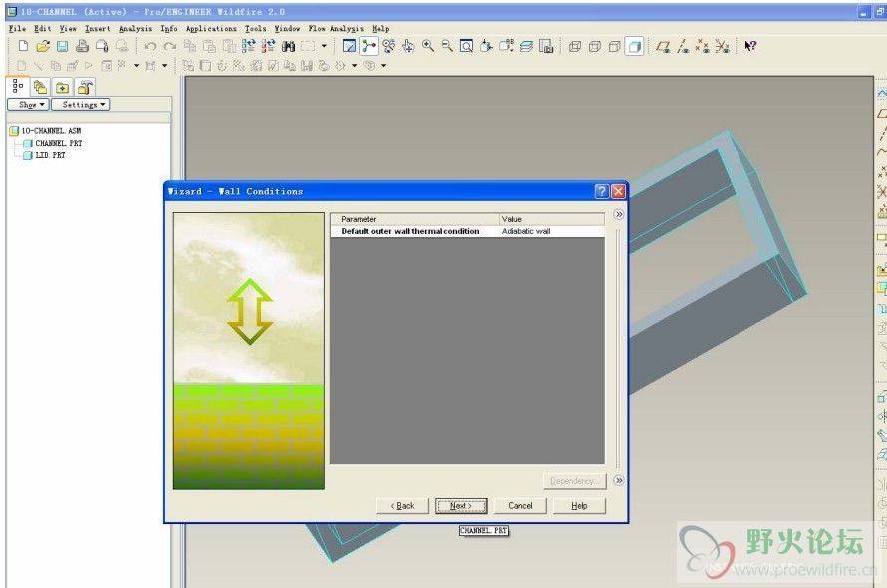Screen dimensions: 887x588
Task: Open the Connections navigator tab
Action: tap(85, 87)
